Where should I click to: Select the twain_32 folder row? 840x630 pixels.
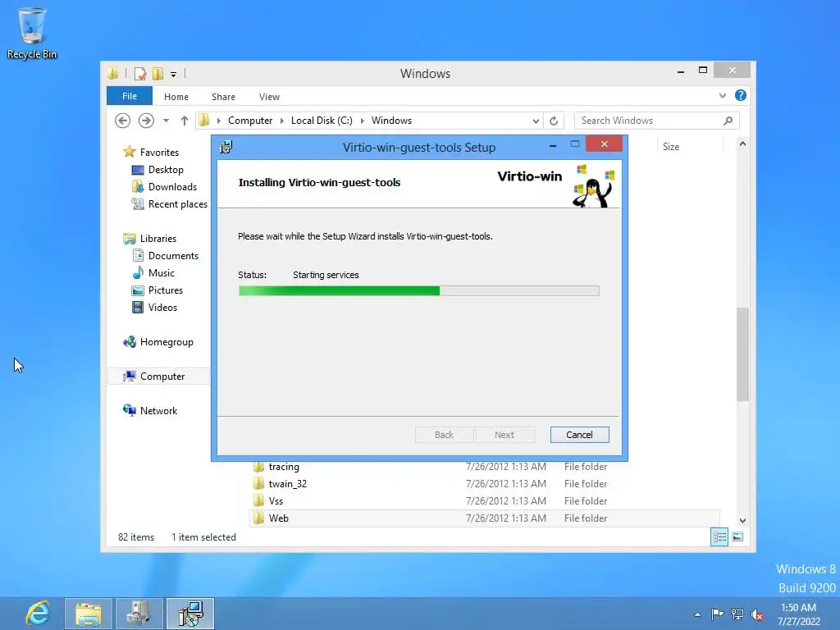coord(485,484)
